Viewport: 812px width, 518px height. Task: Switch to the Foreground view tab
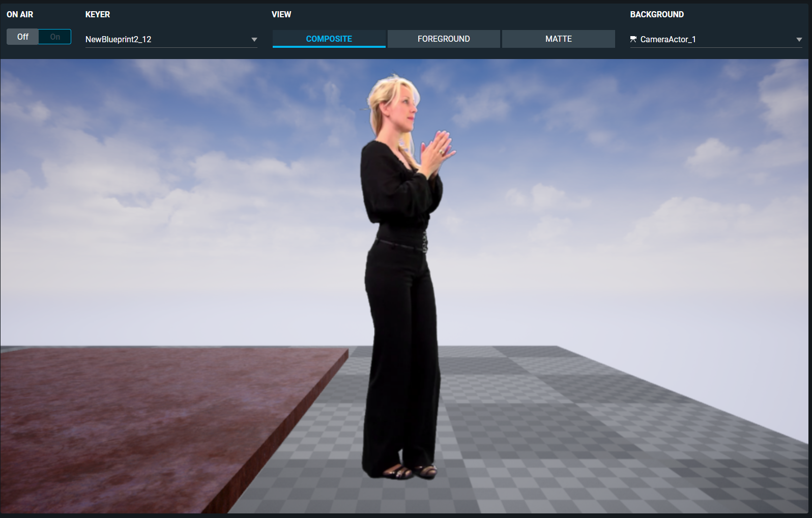click(444, 39)
